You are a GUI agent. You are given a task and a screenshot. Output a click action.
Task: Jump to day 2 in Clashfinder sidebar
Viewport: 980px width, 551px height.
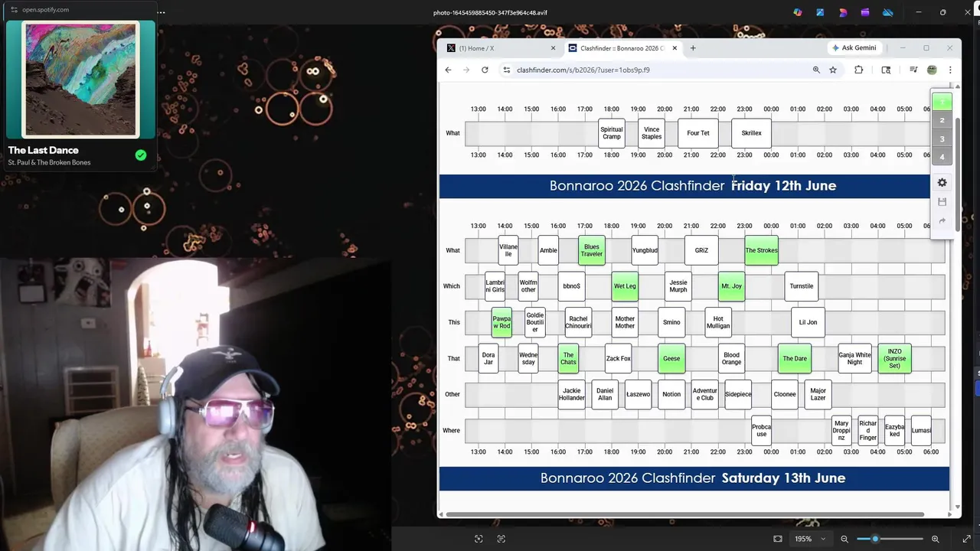point(942,120)
